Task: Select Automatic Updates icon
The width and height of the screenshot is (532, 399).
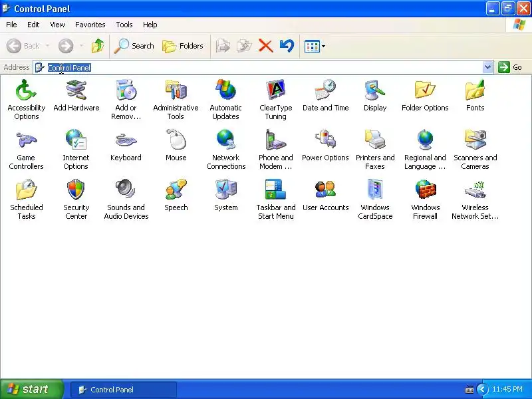Action: 225,90
